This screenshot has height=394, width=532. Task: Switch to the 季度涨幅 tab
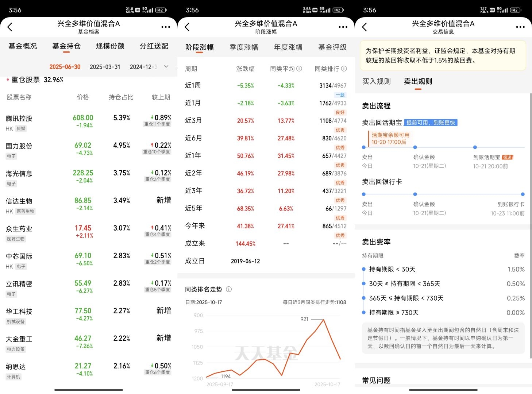(244, 47)
